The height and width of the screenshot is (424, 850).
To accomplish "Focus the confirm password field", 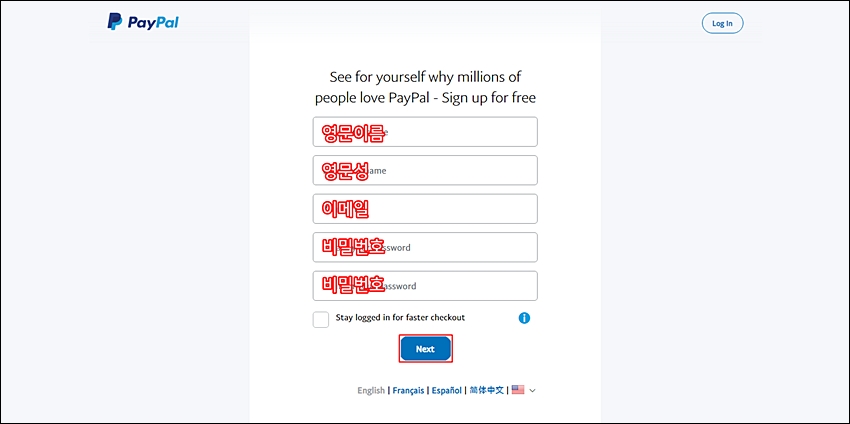I will [x=425, y=286].
